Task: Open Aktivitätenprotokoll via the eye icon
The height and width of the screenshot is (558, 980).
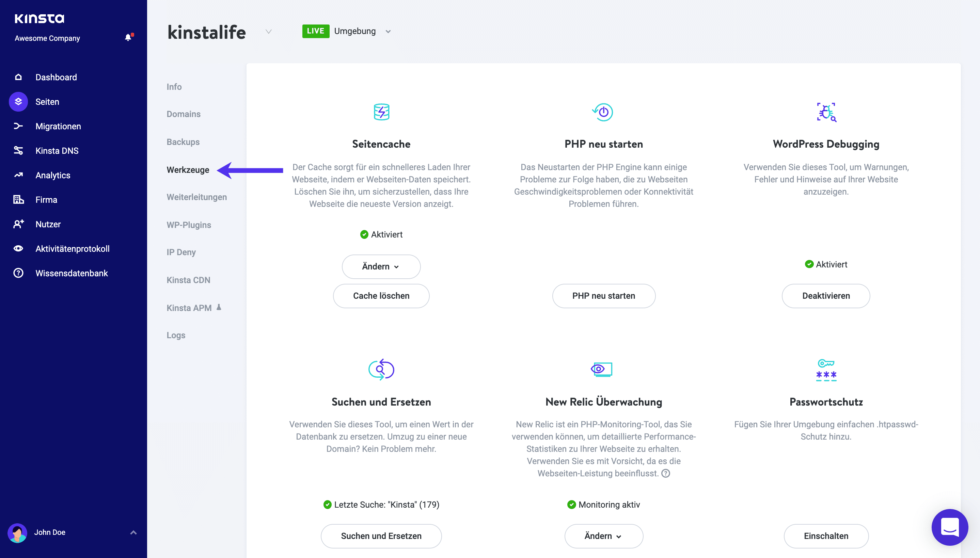Action: click(x=18, y=249)
